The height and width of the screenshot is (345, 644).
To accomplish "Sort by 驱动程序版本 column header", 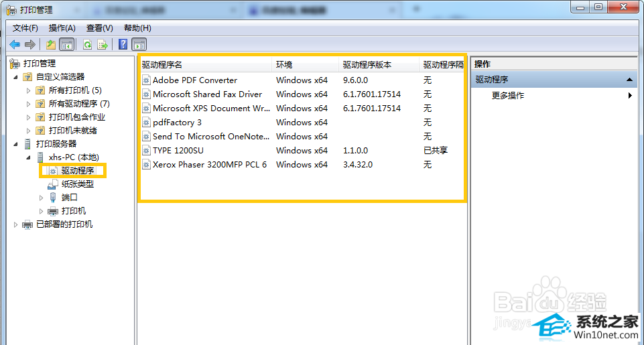I will [x=379, y=64].
